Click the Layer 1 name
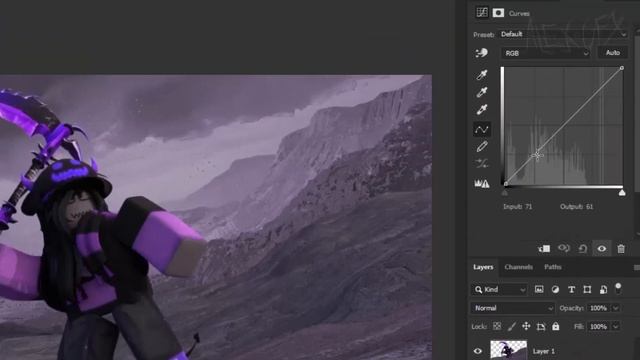The height and width of the screenshot is (360, 640). [544, 351]
